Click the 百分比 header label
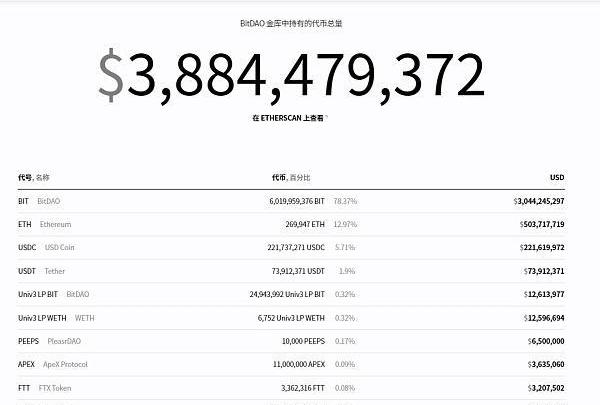 pyautogui.click(x=300, y=177)
